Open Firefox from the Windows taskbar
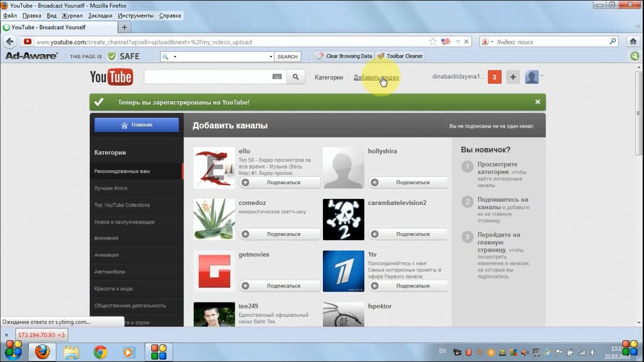644x362 pixels. [x=42, y=352]
